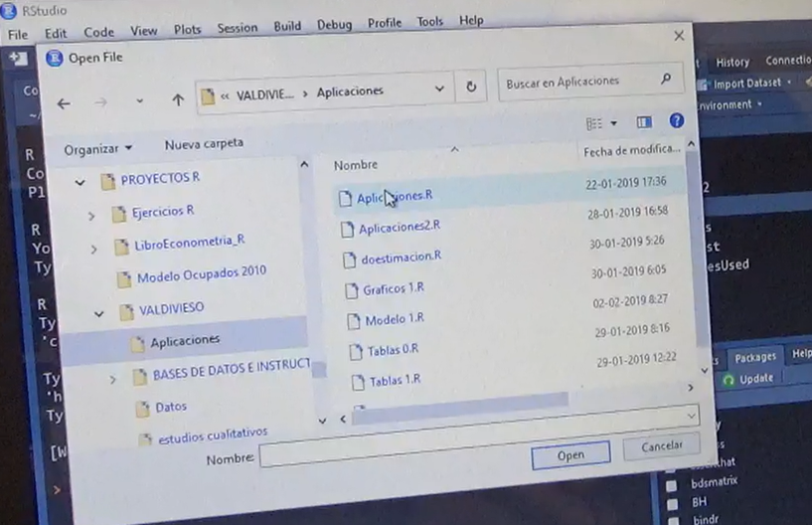Click the PROYECTOS R folder icon
This screenshot has height=525, width=812.
(x=107, y=181)
